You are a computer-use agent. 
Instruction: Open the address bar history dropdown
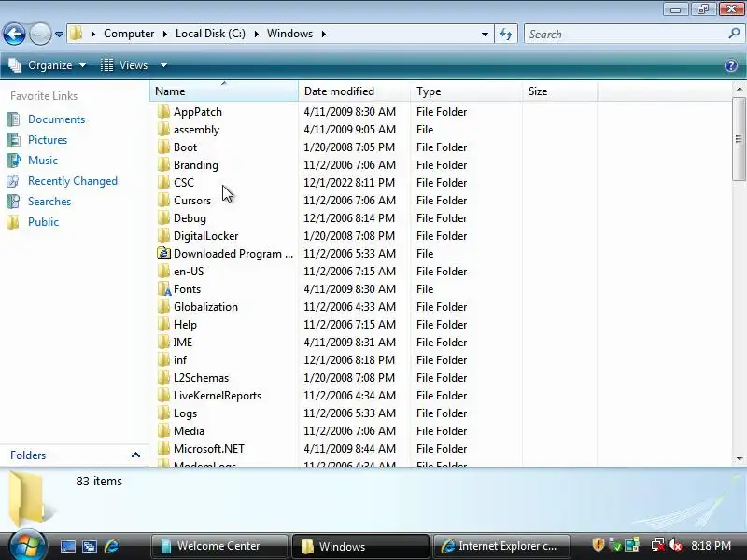point(485,35)
